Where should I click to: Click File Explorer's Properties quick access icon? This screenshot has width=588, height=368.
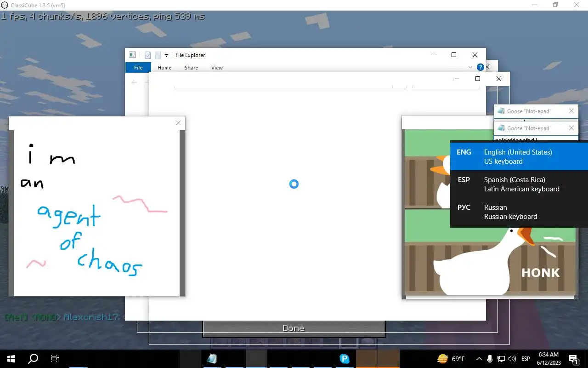(148, 55)
